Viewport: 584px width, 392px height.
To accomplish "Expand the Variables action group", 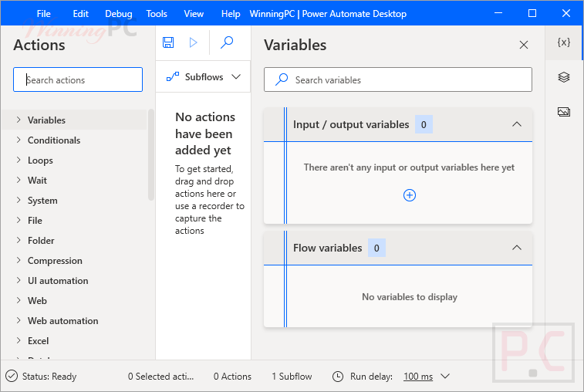I will [19, 120].
